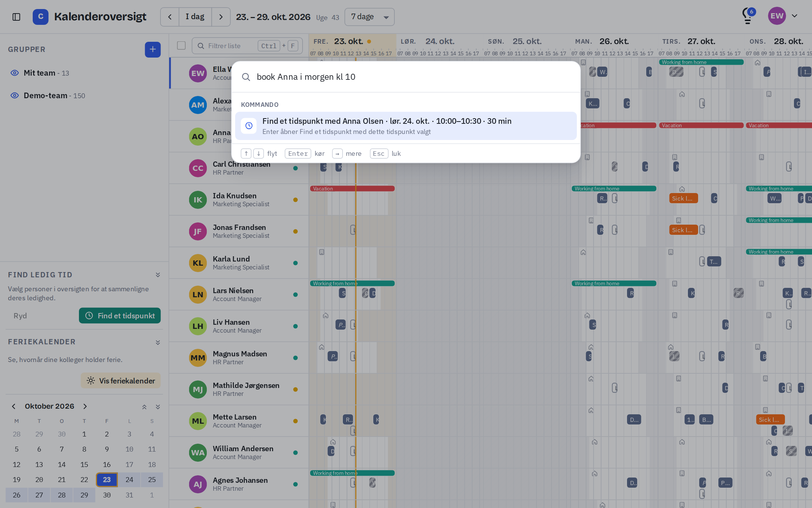Go to previous month in mini calendar
Screen dimensions: 812x508
click(x=14, y=406)
